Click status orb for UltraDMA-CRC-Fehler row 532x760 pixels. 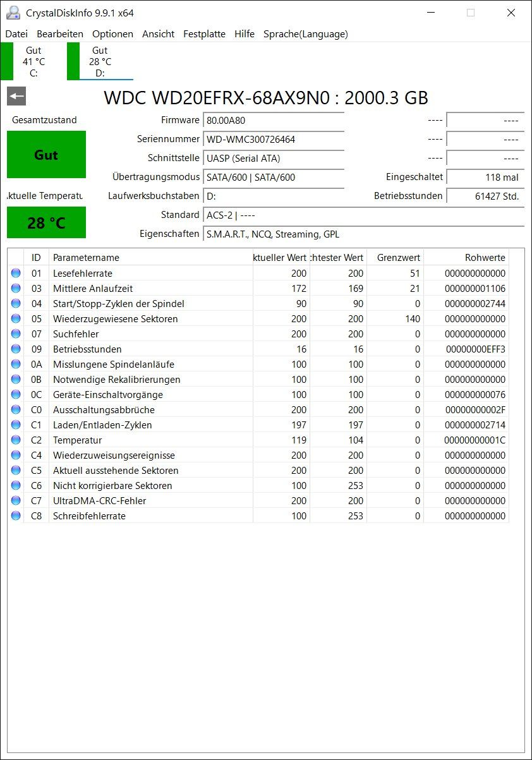pos(16,500)
